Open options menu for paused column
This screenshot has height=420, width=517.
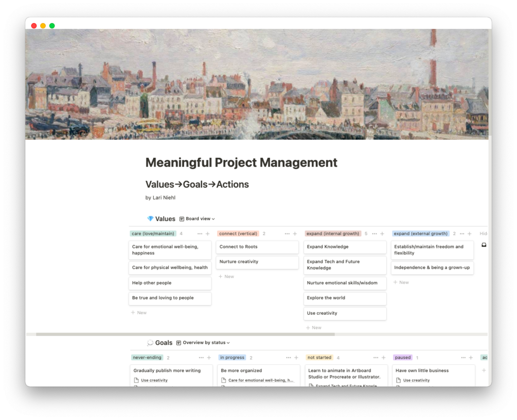pyautogui.click(x=463, y=357)
